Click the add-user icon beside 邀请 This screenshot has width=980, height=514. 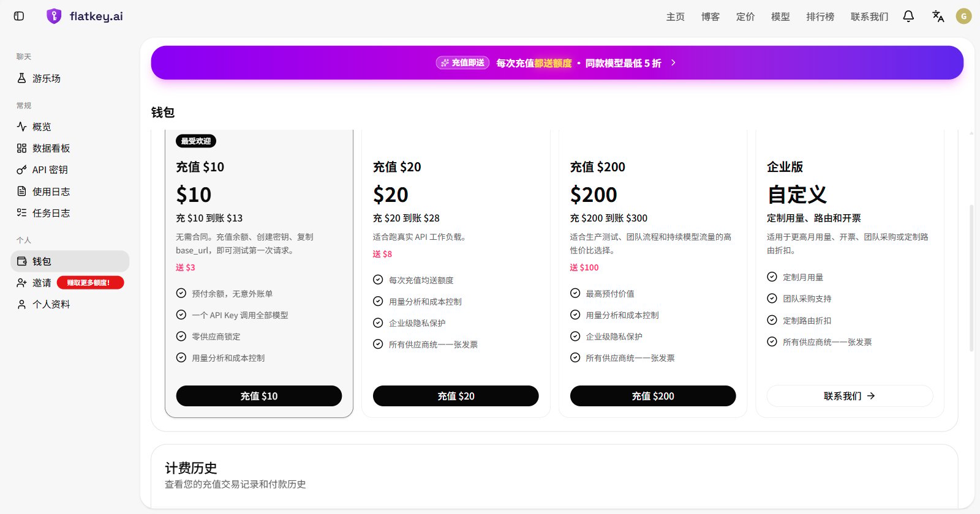coord(21,283)
